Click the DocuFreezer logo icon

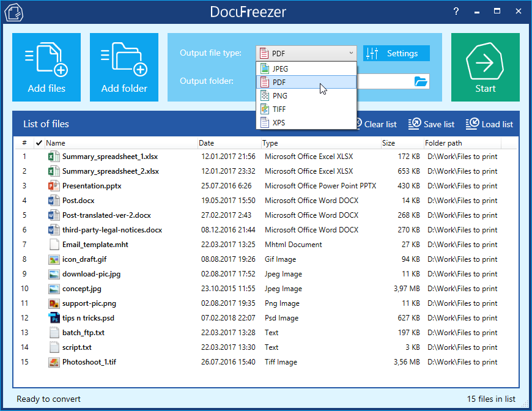click(x=13, y=12)
